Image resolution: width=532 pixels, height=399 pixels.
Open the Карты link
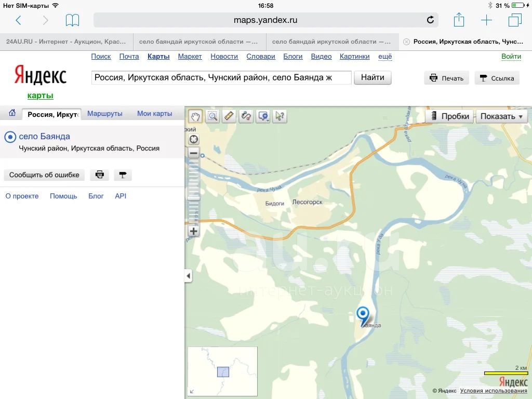tap(158, 56)
